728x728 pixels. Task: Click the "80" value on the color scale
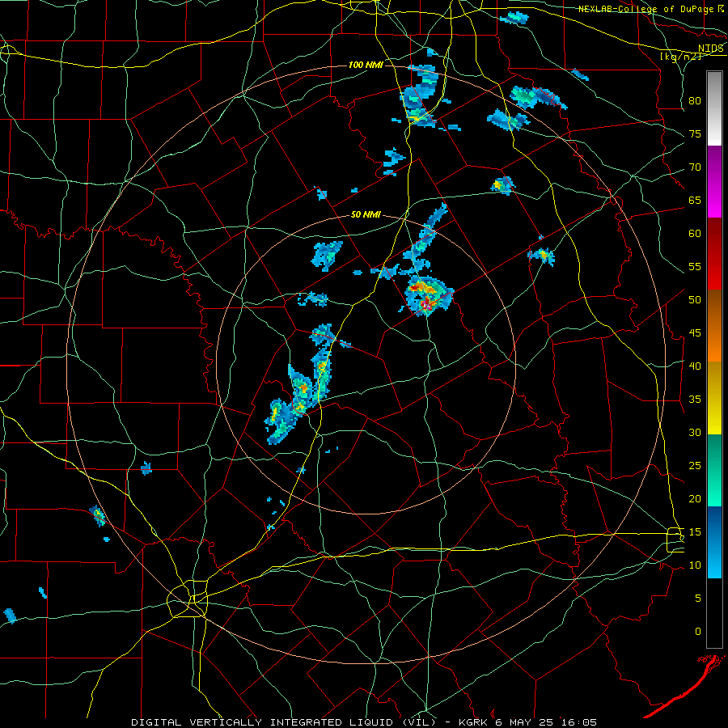point(695,101)
